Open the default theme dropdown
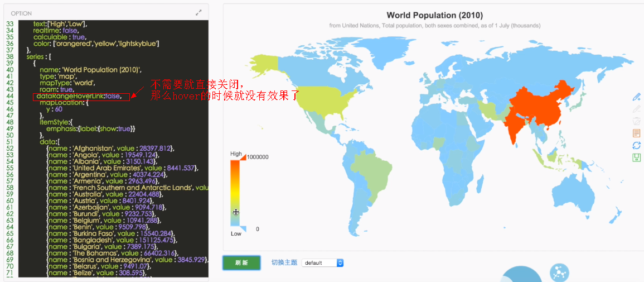The width and height of the screenshot is (644, 282). (x=322, y=262)
